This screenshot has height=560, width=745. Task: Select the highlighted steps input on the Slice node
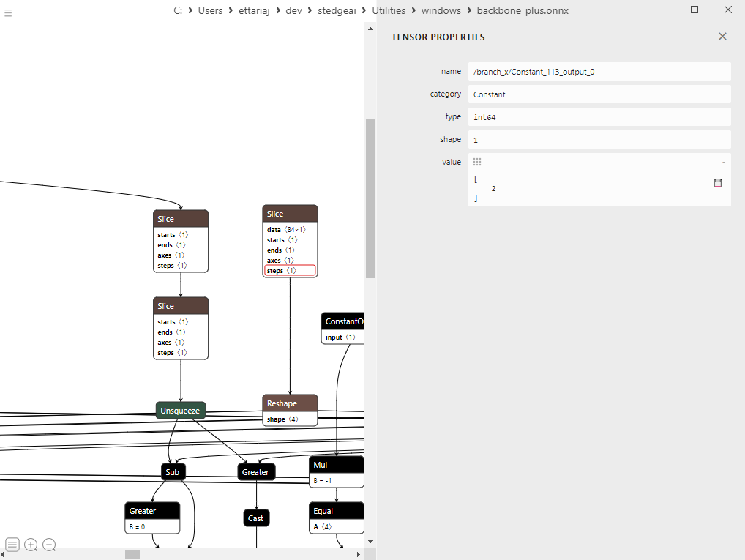pyautogui.click(x=290, y=270)
